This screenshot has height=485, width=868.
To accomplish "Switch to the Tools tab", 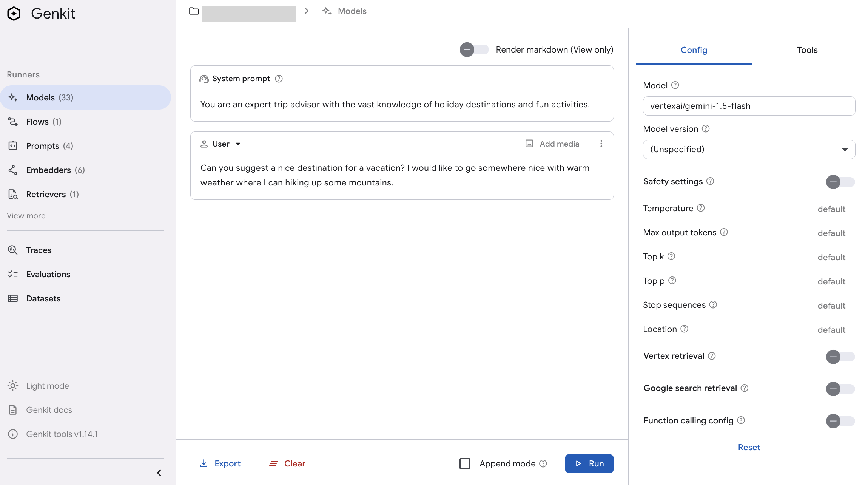I will (x=807, y=49).
